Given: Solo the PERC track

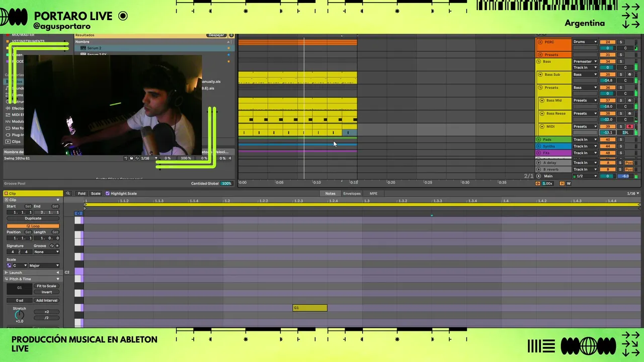Looking at the screenshot, I should [x=621, y=42].
